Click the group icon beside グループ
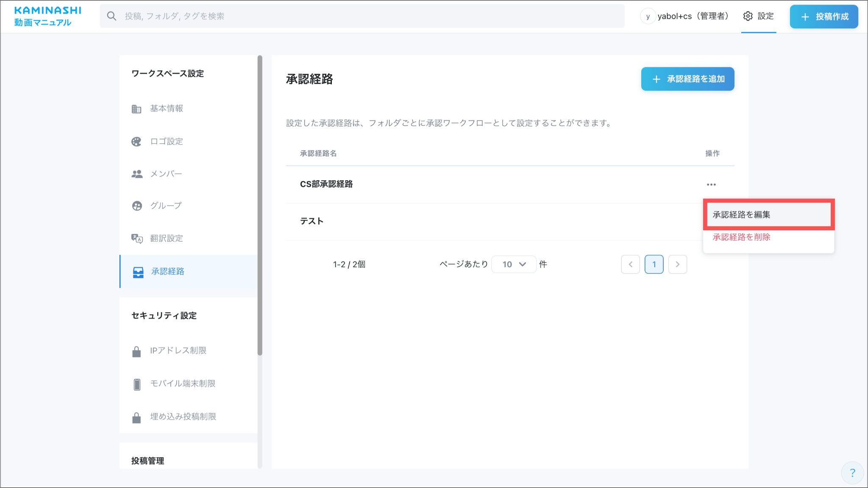 pyautogui.click(x=136, y=206)
